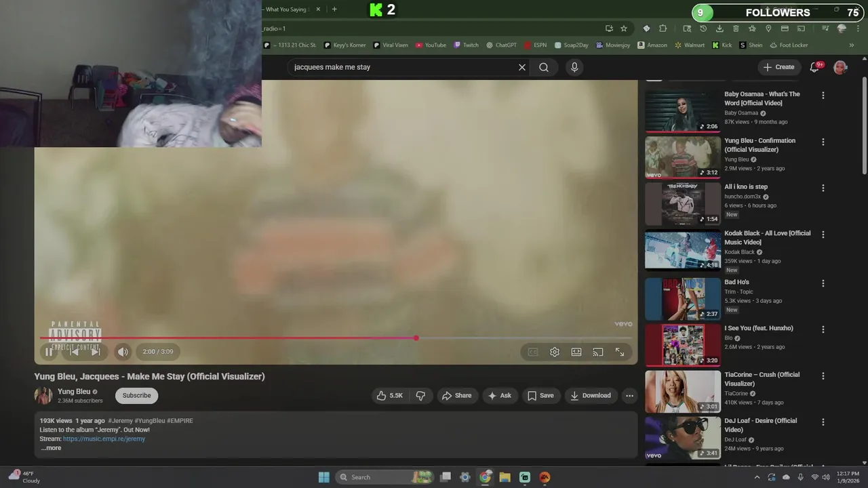
Task: Open the music.empi.re/jeremy stream link
Action: click(x=104, y=439)
